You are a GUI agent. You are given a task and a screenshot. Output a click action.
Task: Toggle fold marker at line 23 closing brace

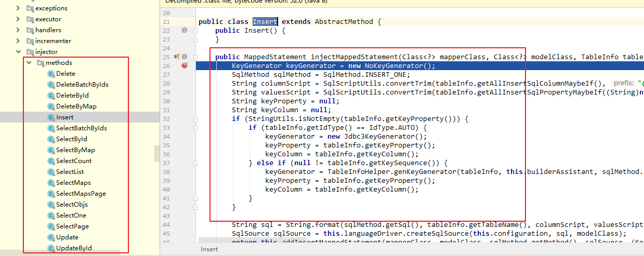point(196,39)
